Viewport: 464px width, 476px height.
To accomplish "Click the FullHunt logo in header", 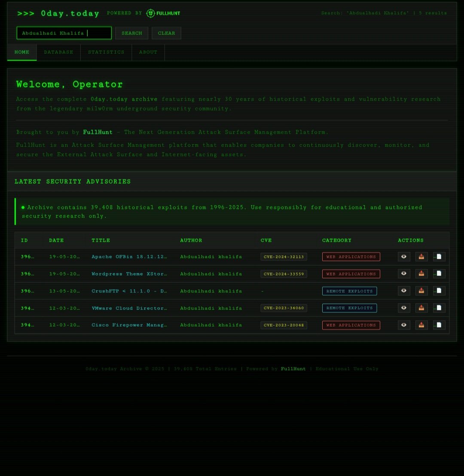I will 163,13.
